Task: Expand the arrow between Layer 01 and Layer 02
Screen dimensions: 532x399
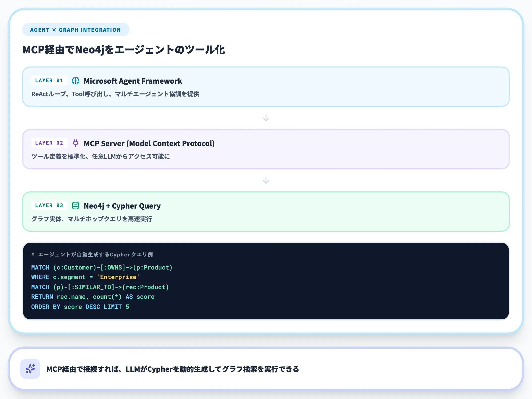Action: click(266, 118)
